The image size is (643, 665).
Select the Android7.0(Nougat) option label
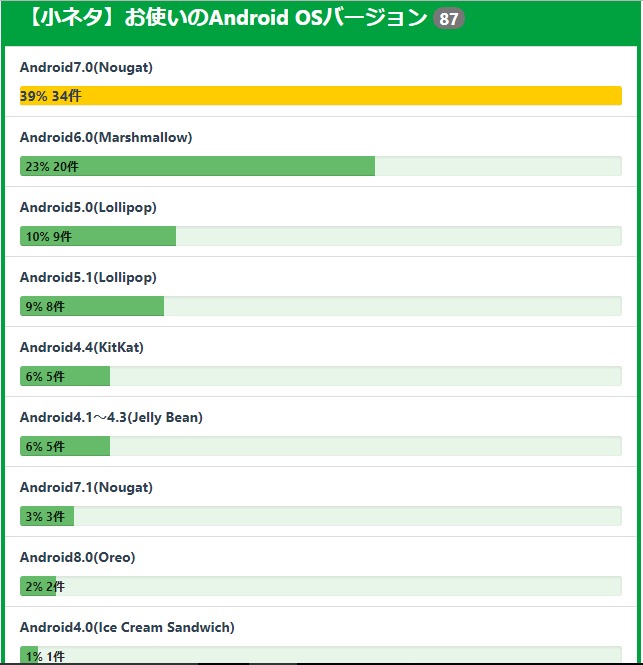86,67
